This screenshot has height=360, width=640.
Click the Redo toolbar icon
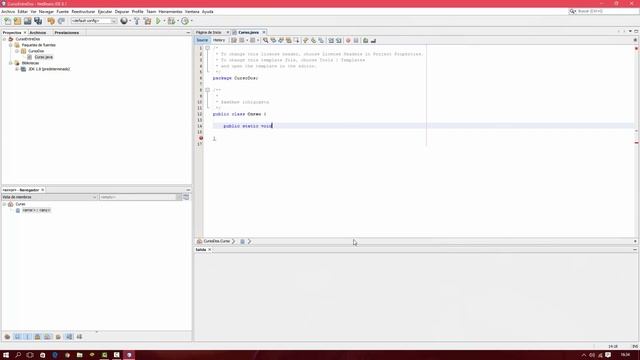coord(61,21)
